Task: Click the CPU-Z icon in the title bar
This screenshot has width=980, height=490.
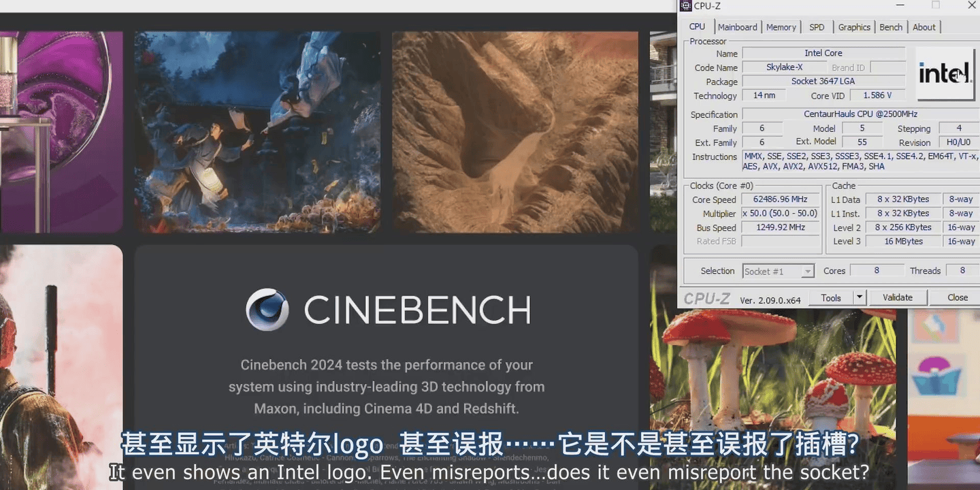Action: (686, 6)
